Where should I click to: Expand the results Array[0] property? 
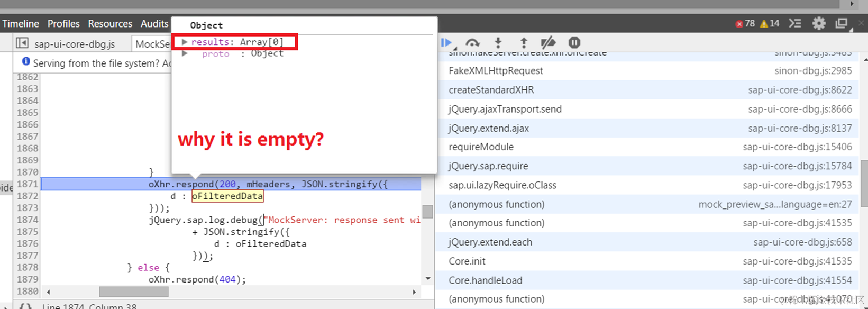184,42
